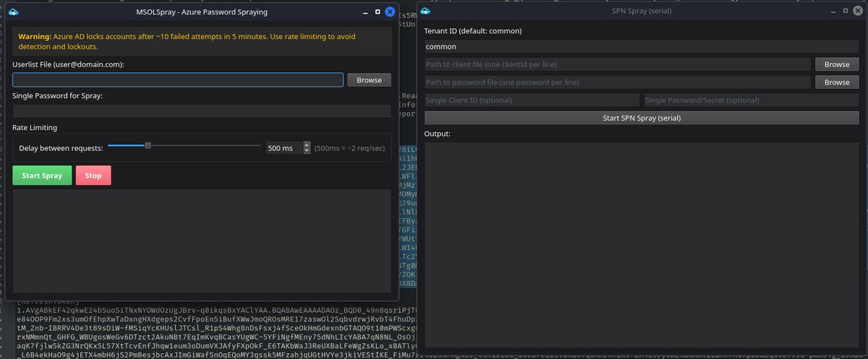
Task: Minimize the MSOLSpray window
Action: click(x=365, y=12)
